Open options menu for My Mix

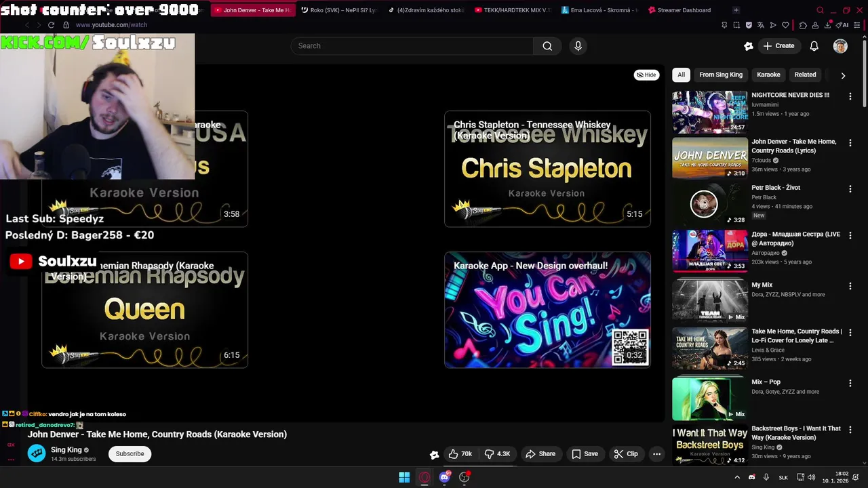pyautogui.click(x=850, y=286)
